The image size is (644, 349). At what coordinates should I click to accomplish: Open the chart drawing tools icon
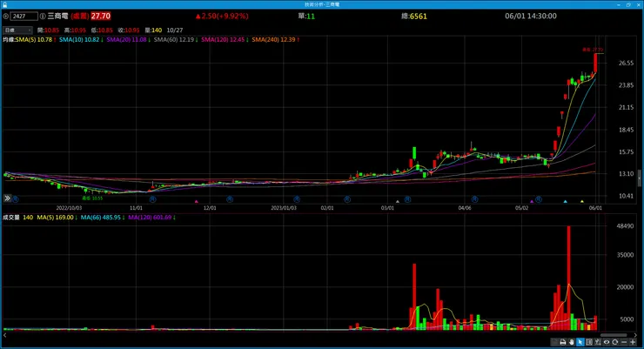pos(598,342)
